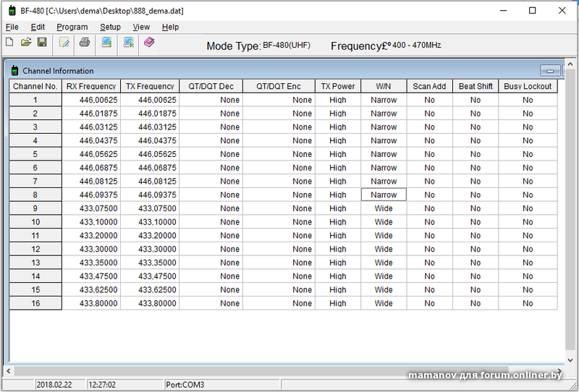This screenshot has height=392, width=579.
Task: Select the W/N cell for channel 8
Action: coord(384,195)
